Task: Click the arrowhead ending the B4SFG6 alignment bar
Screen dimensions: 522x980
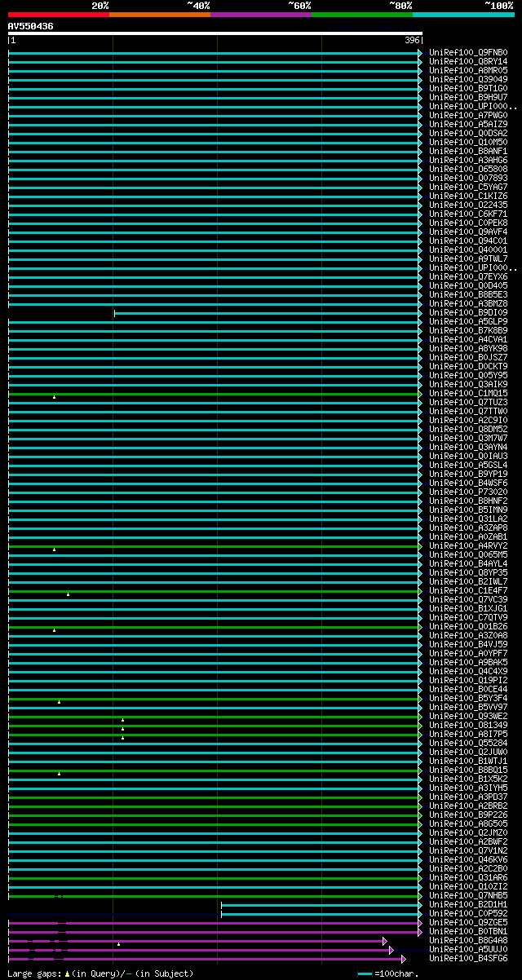Action: 403,959
